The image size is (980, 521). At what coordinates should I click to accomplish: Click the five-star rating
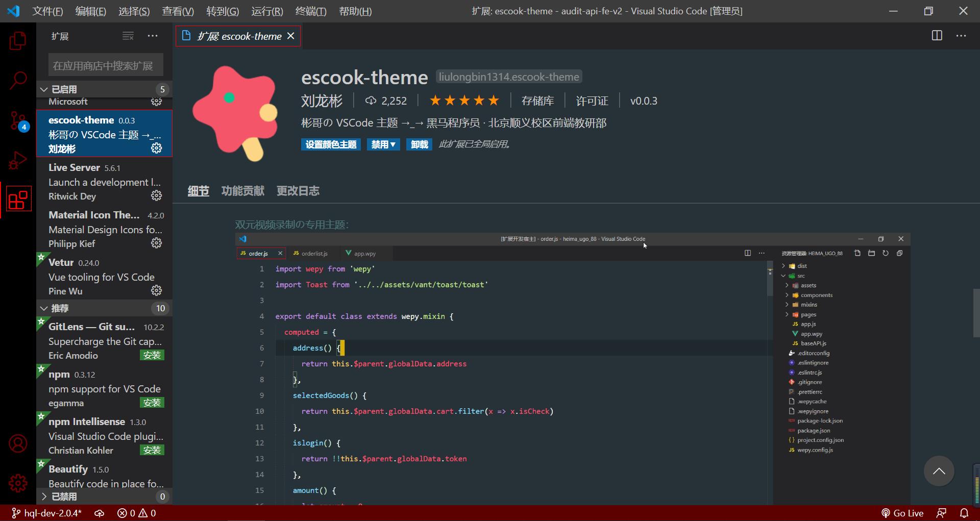click(464, 101)
